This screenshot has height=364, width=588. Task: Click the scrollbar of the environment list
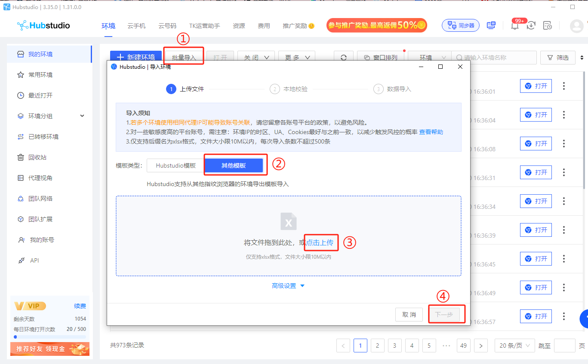(x=584, y=131)
